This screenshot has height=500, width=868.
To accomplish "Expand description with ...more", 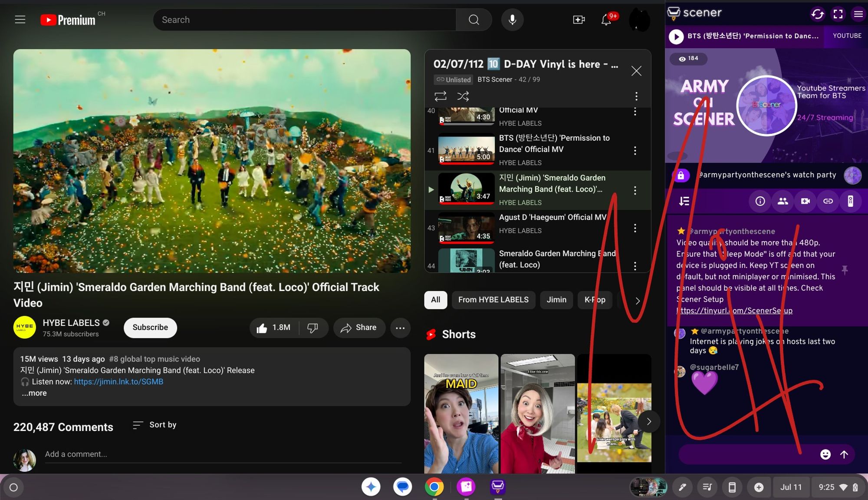I will tap(34, 393).
